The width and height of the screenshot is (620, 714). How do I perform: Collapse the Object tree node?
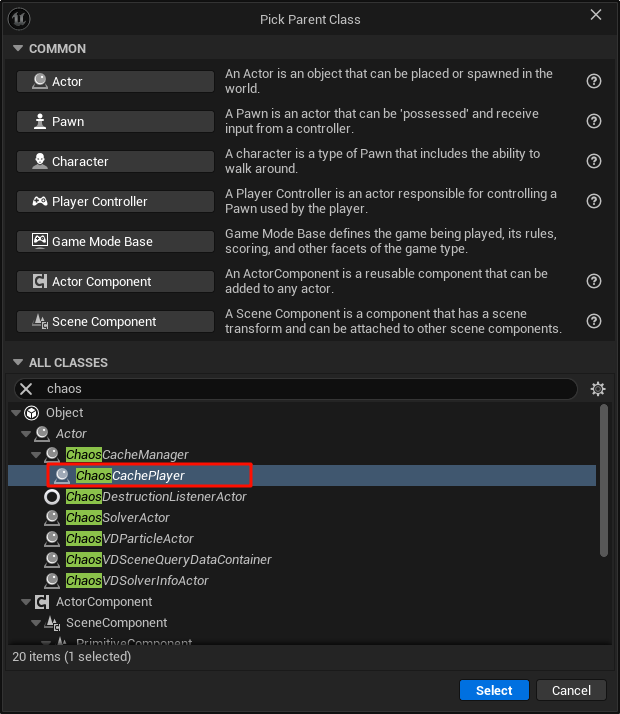(x=16, y=413)
